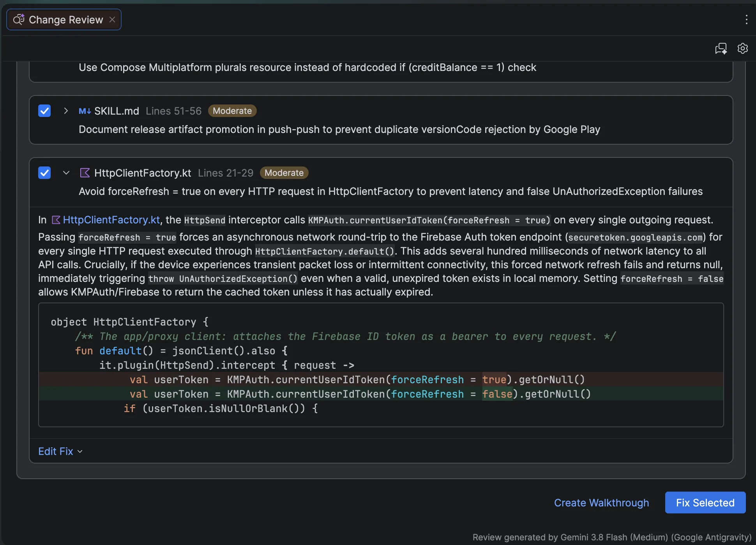Click the Fix Selected button
Screen dimensions: 756x545
pyautogui.click(x=705, y=503)
